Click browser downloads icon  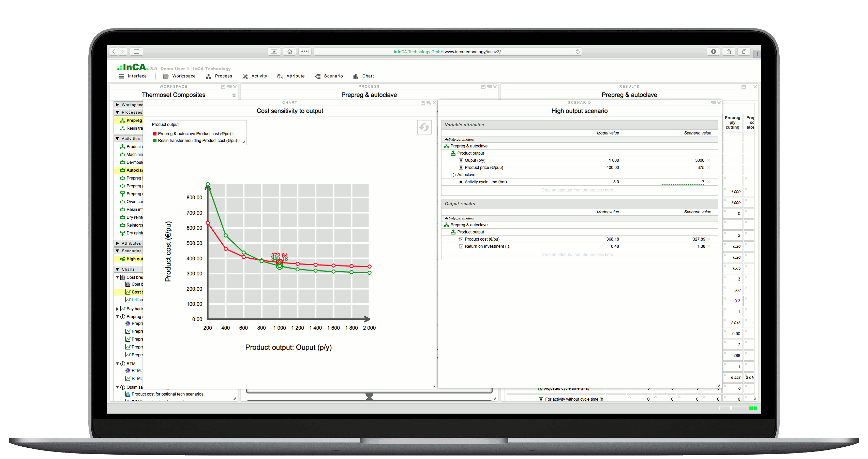[x=713, y=52]
